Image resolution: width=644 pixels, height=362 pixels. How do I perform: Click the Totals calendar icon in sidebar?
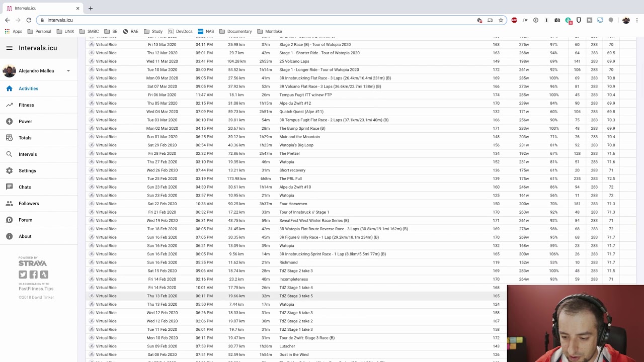[9, 138]
